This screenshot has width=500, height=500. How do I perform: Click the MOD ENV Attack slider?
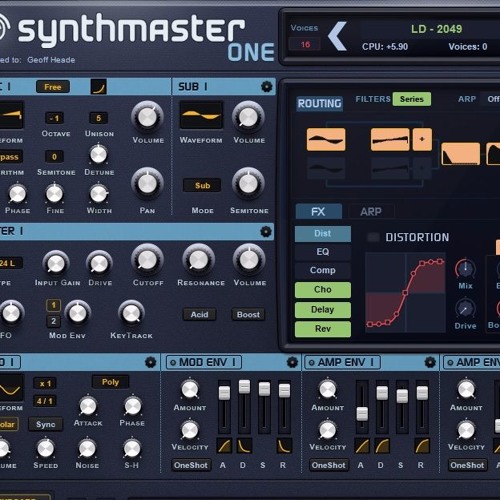pyautogui.click(x=224, y=406)
